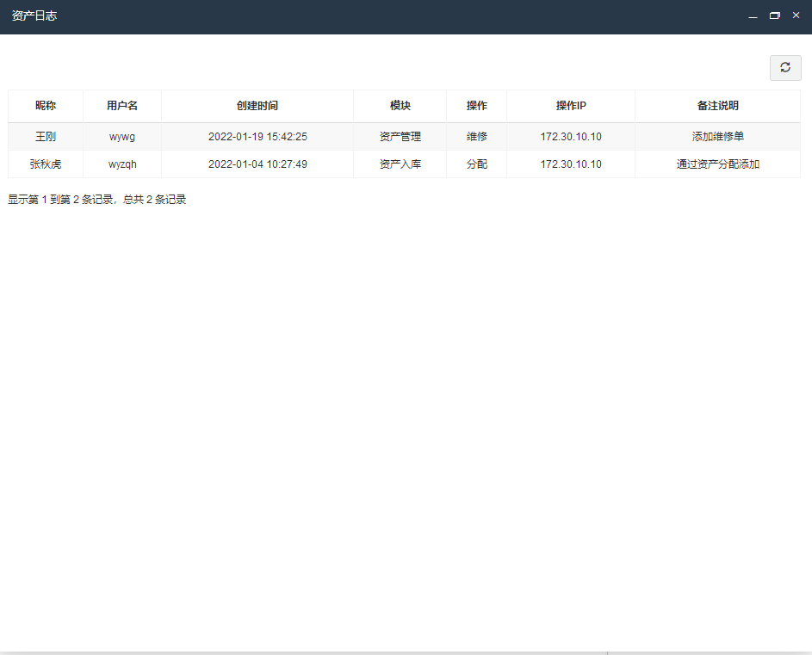Click the 操作 column header
This screenshot has height=655, width=812.
click(x=476, y=106)
